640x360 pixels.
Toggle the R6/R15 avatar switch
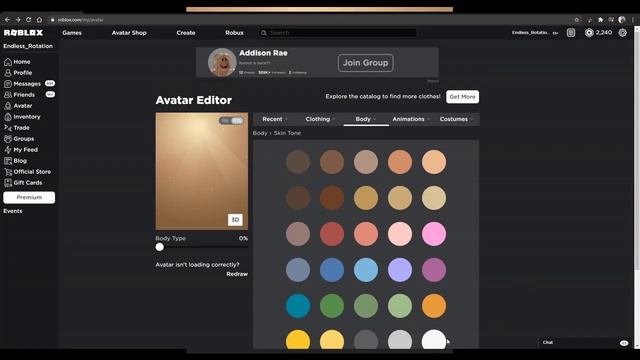(x=231, y=120)
